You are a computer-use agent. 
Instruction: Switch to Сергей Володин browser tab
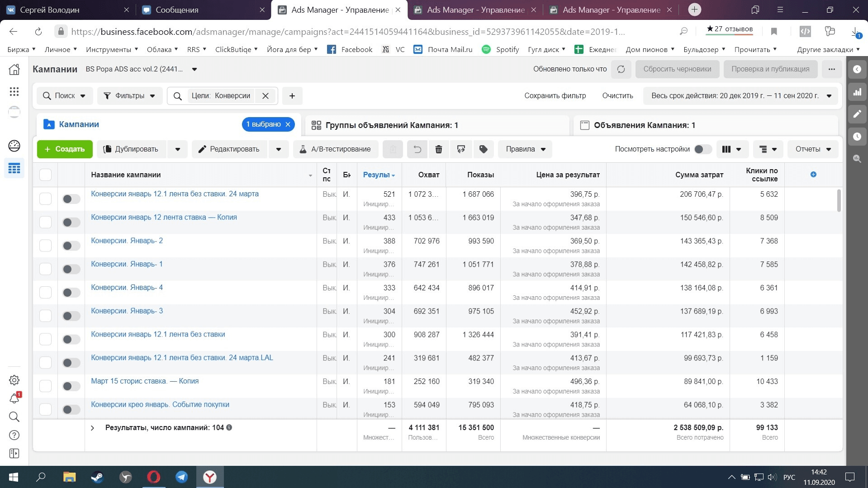pyautogui.click(x=67, y=10)
